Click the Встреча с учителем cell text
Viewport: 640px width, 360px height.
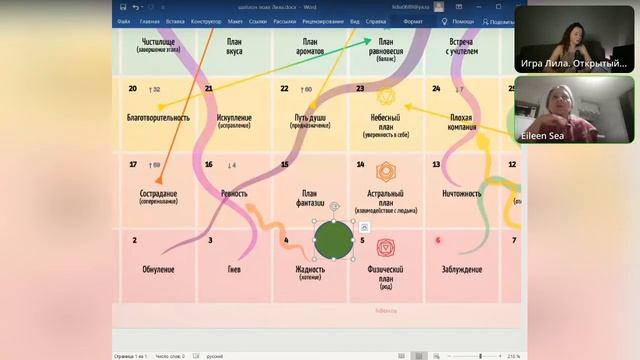tap(462, 46)
